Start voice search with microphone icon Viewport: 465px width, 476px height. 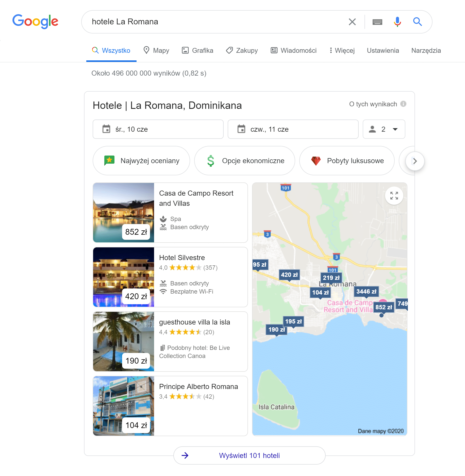(x=397, y=22)
